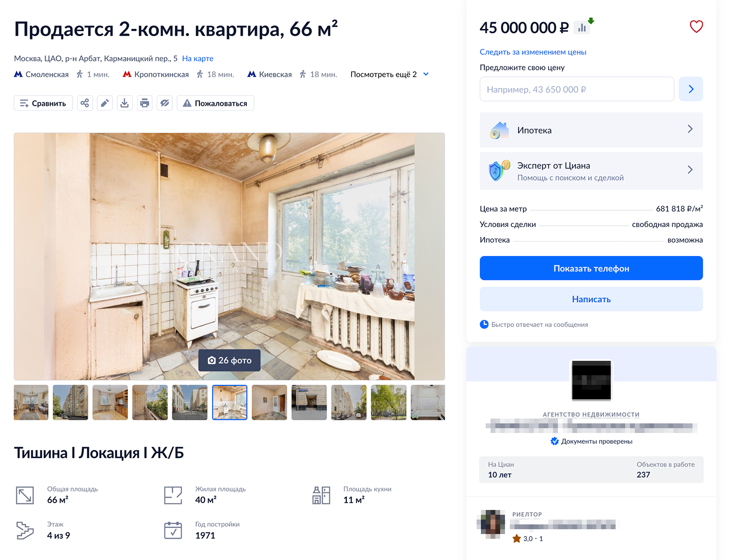Screen dimensions: 731x560
Task: Click the pencil note icon
Action: [105, 103]
